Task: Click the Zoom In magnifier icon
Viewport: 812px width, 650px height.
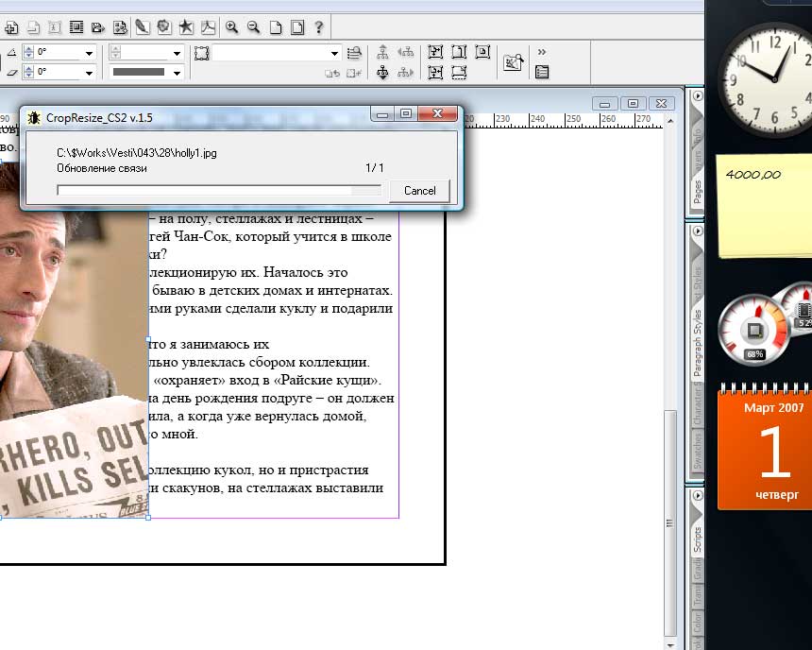Action: tap(231, 27)
